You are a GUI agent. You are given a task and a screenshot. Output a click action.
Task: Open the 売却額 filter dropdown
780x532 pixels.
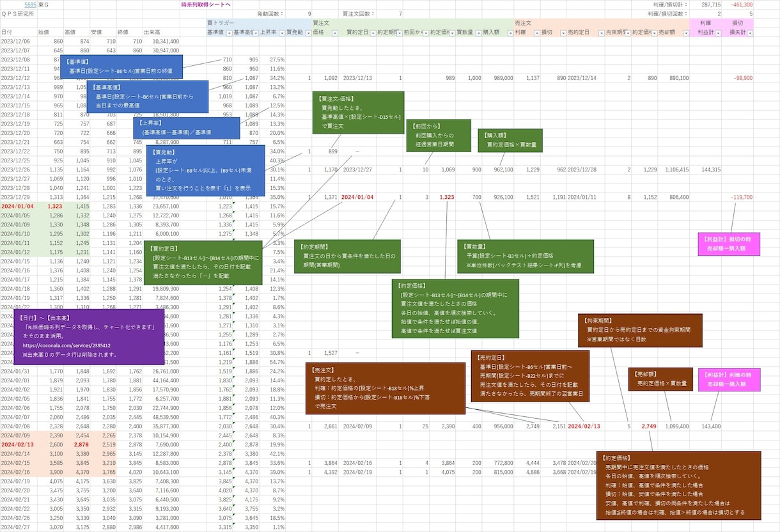tap(685, 33)
